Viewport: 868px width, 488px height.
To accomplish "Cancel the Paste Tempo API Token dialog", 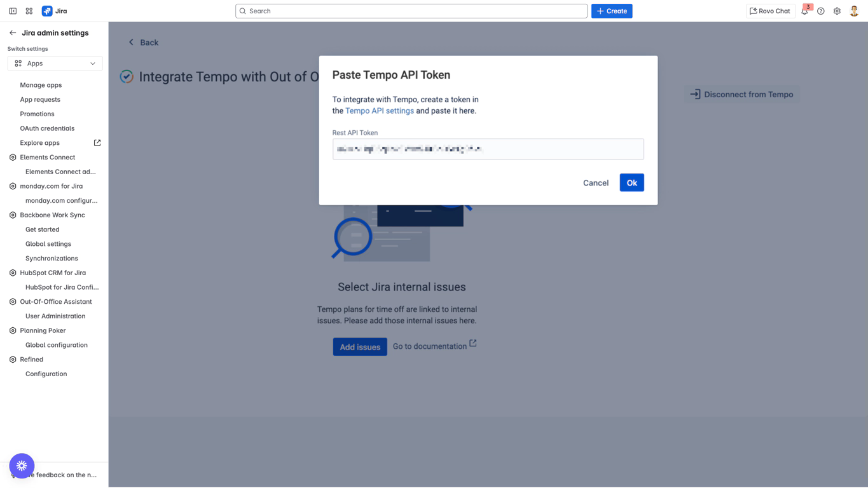I will click(x=595, y=183).
